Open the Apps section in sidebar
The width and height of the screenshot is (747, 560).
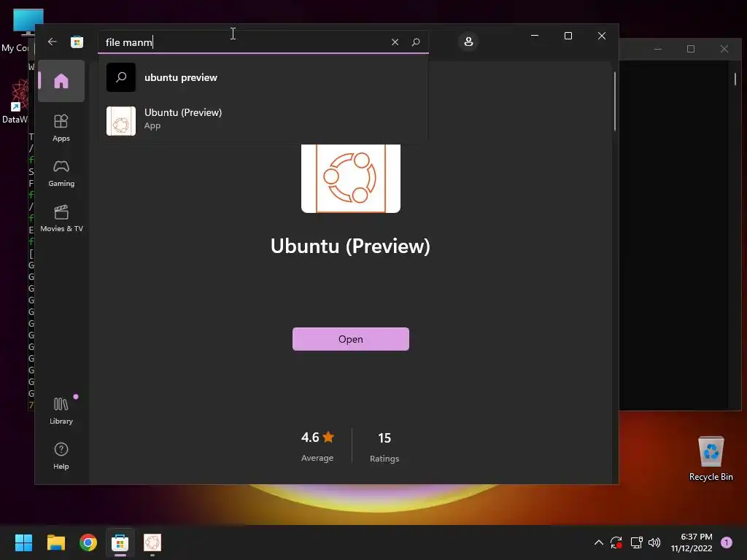(x=61, y=128)
